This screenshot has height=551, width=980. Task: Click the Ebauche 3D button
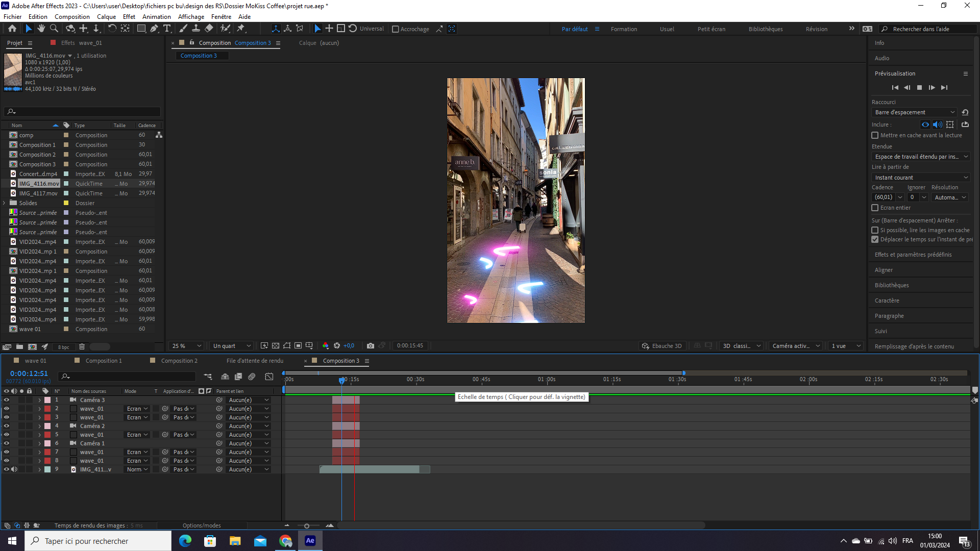point(662,346)
